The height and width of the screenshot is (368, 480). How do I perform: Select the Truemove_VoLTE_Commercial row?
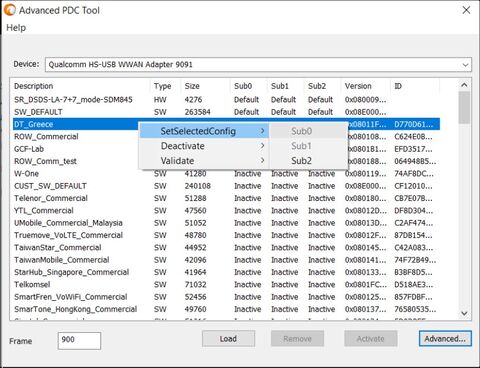226,235
